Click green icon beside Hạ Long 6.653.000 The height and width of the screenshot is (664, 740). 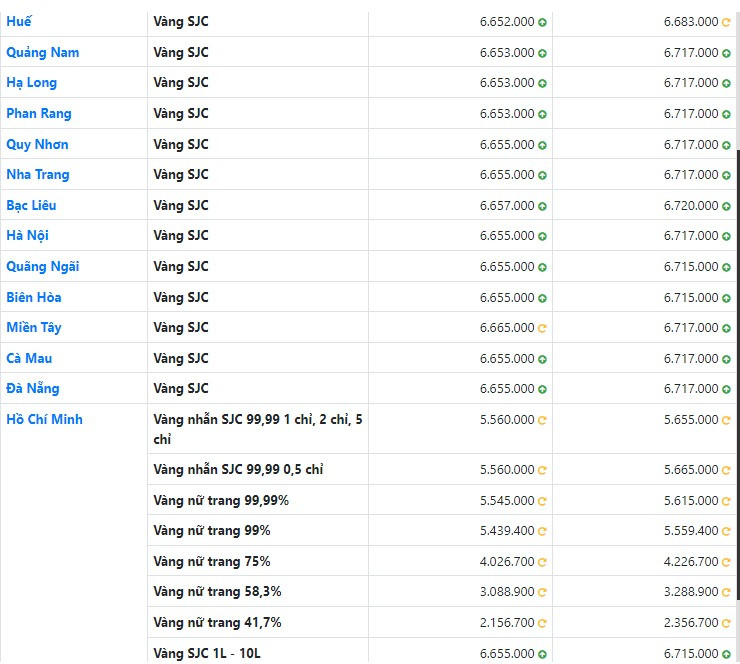(542, 84)
